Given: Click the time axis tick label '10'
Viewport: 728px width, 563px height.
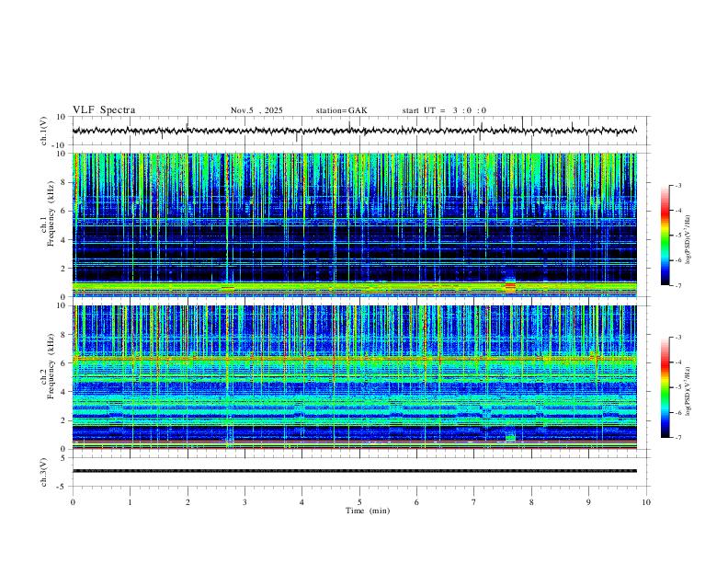Looking at the screenshot, I should pos(646,502).
